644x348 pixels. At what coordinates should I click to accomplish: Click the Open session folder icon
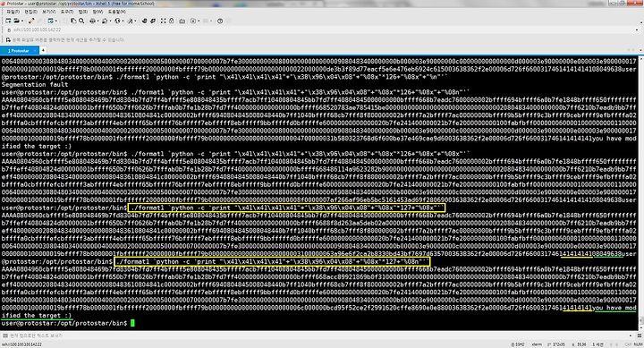coord(16,21)
